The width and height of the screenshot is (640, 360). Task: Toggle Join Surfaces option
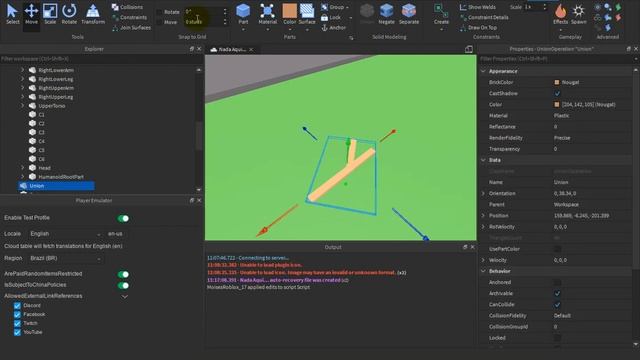[x=131, y=28]
